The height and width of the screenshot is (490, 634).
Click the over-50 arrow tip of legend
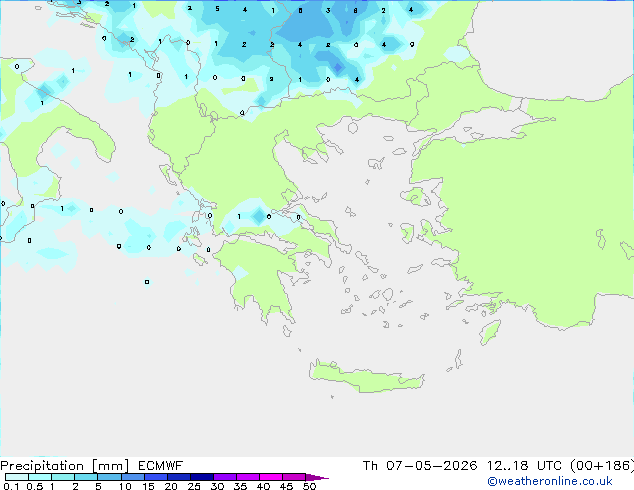click(317, 477)
